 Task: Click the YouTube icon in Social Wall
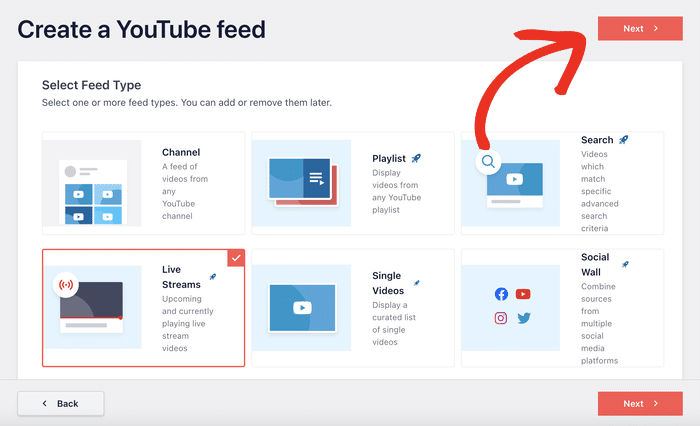coord(523,294)
